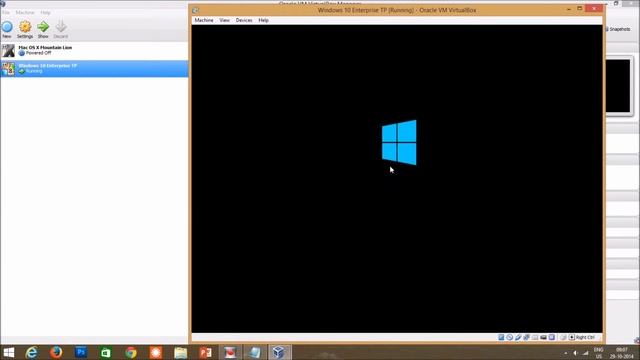Open Machine menu in VirtualBox Manager

[x=25, y=13]
